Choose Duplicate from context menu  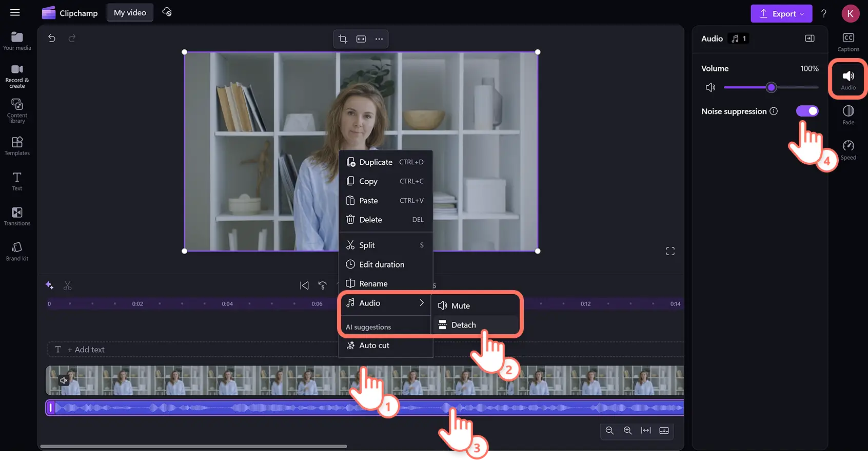[386, 162]
